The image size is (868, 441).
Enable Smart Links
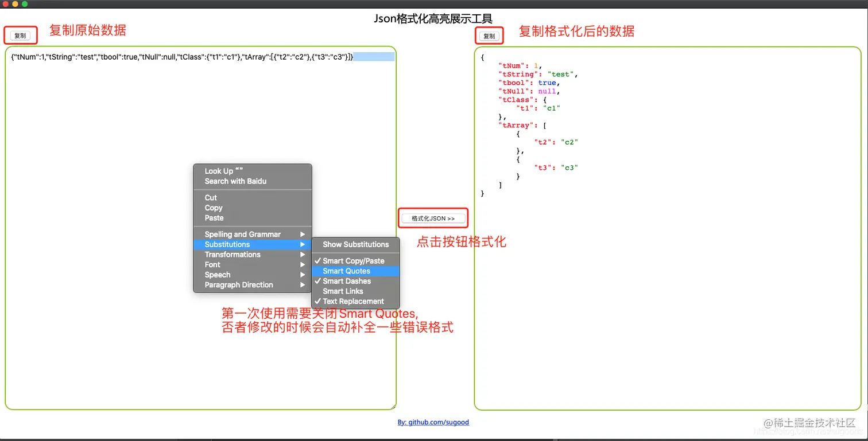[343, 291]
